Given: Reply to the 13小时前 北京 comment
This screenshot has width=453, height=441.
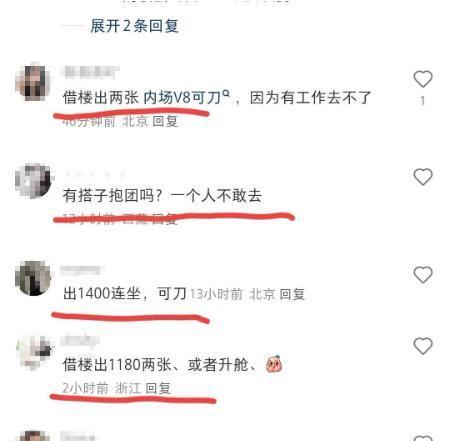Looking at the screenshot, I should (x=292, y=294).
